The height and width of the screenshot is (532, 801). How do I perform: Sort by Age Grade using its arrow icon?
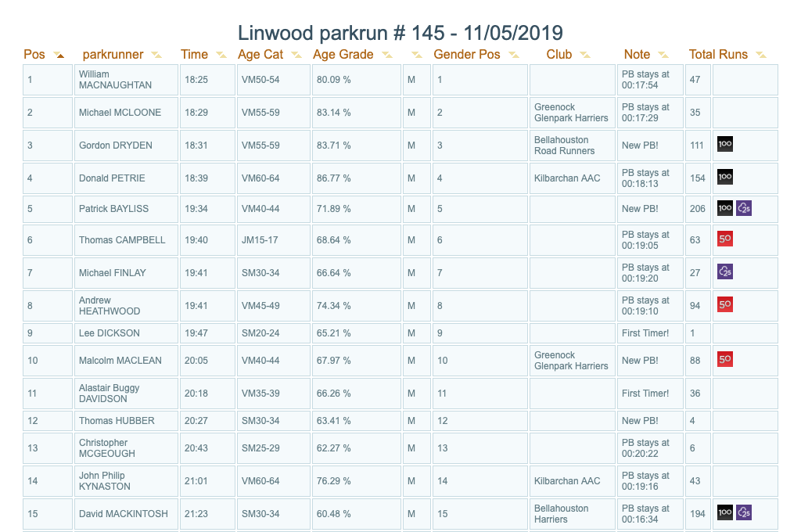click(x=387, y=56)
